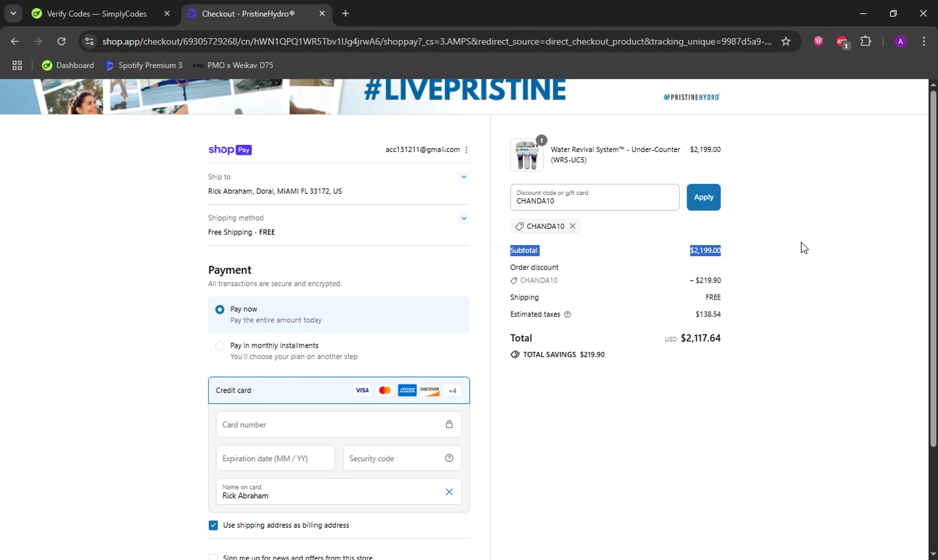Screen dimensions: 938x560
Task: Select Pay in monthly installments
Action: click(219, 346)
